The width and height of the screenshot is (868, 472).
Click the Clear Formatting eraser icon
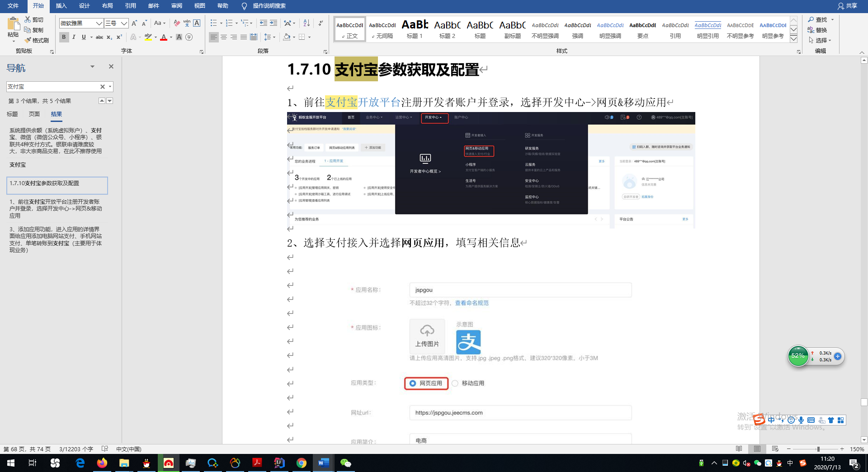click(177, 23)
